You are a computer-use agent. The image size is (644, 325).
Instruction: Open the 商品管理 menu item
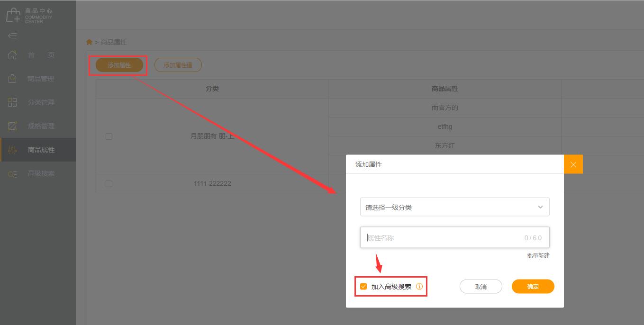pos(38,79)
